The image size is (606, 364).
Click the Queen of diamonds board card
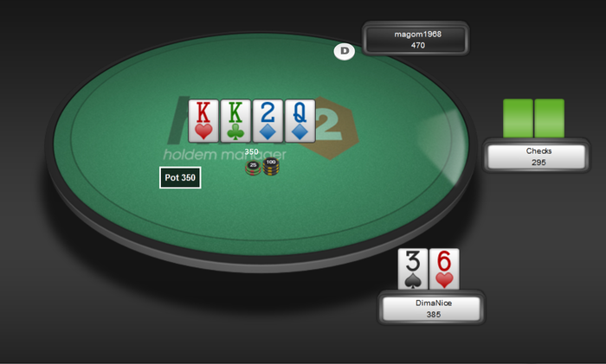click(300, 121)
